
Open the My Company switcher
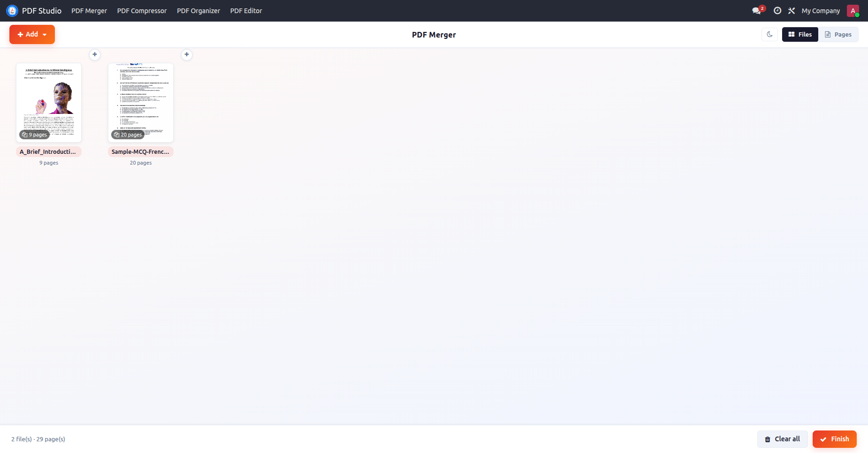tap(821, 11)
